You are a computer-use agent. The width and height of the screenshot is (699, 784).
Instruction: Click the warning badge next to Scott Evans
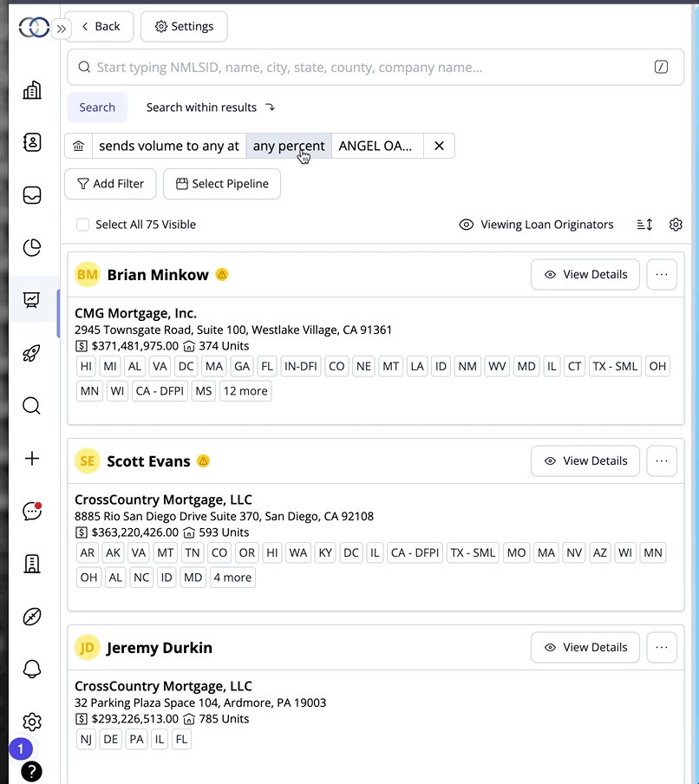203,461
